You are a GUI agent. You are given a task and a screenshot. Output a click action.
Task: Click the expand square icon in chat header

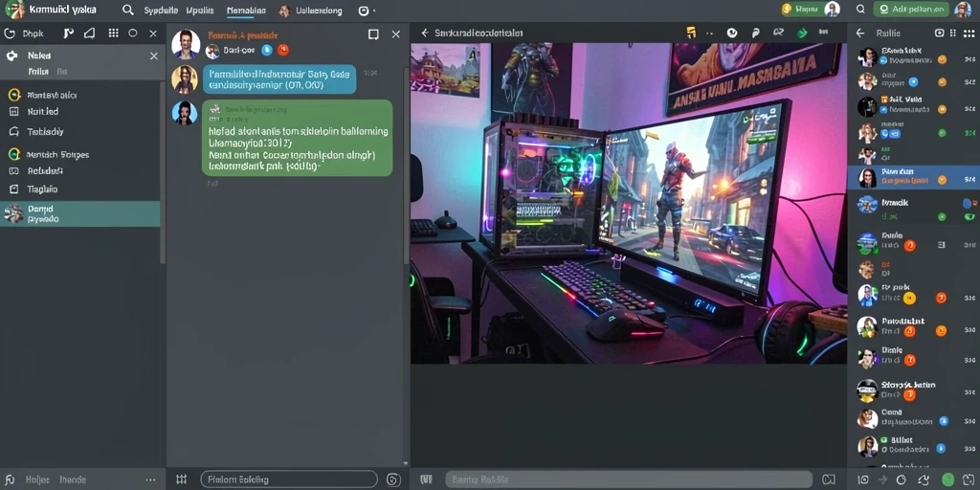click(373, 34)
